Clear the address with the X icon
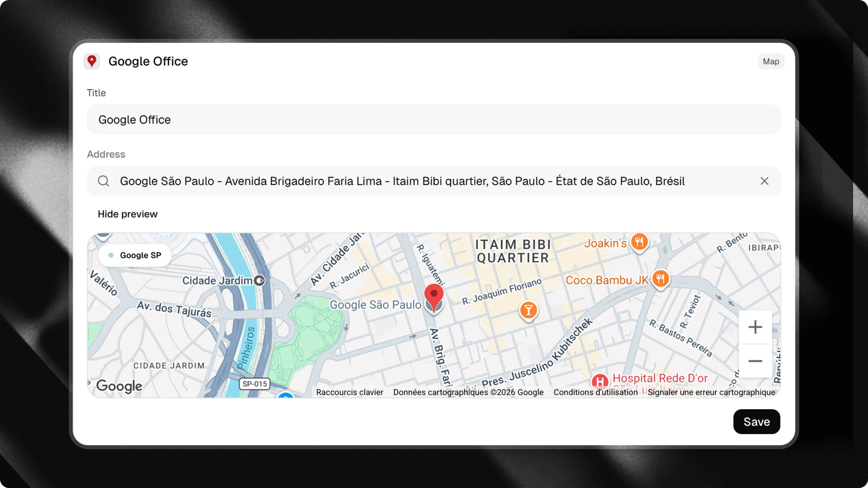 click(764, 181)
